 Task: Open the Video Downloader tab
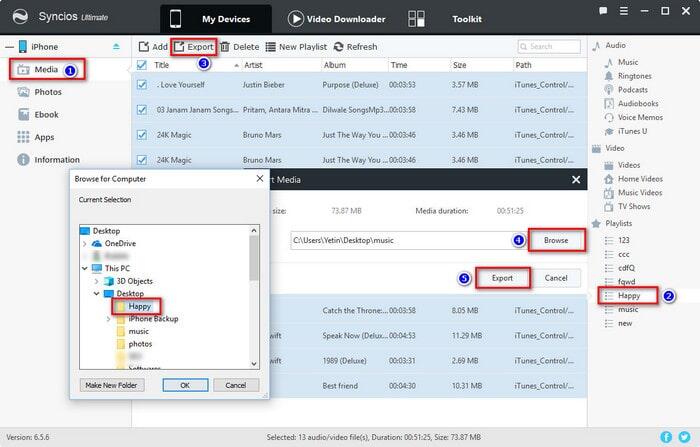(337, 19)
